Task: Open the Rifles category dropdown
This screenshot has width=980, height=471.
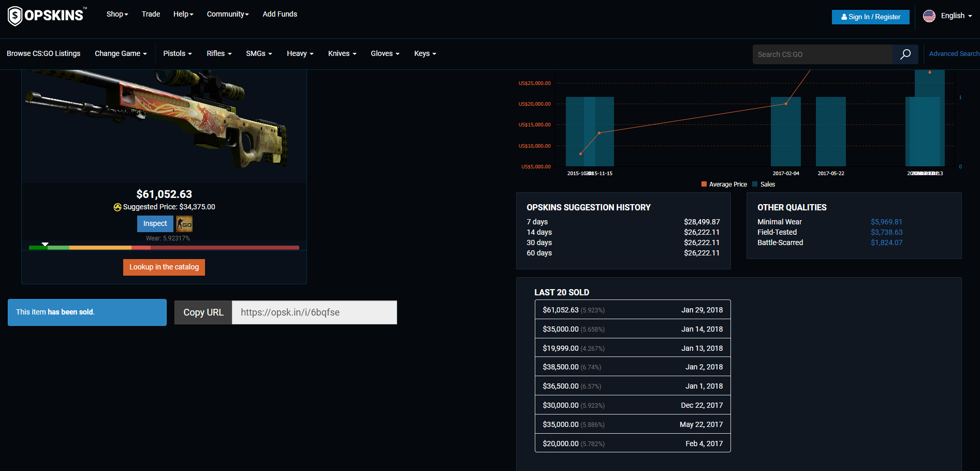Action: click(219, 53)
